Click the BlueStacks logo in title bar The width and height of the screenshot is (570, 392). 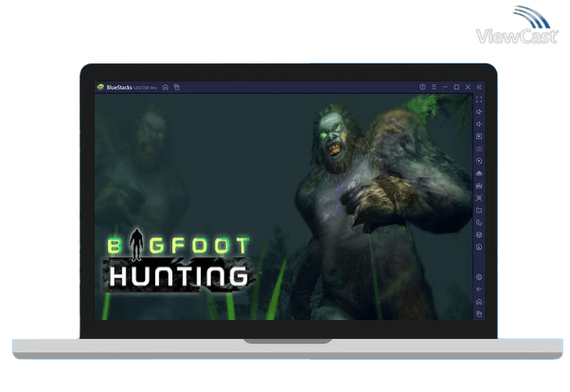(x=100, y=87)
